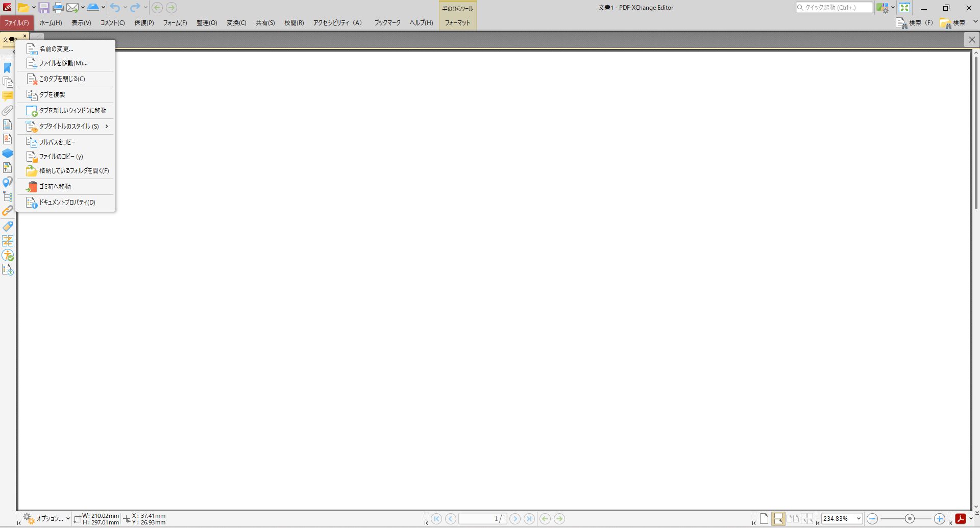Screen dimensions: 980x528
Task: Toggle full screen mode icon in the title bar
Action: coord(904,8)
